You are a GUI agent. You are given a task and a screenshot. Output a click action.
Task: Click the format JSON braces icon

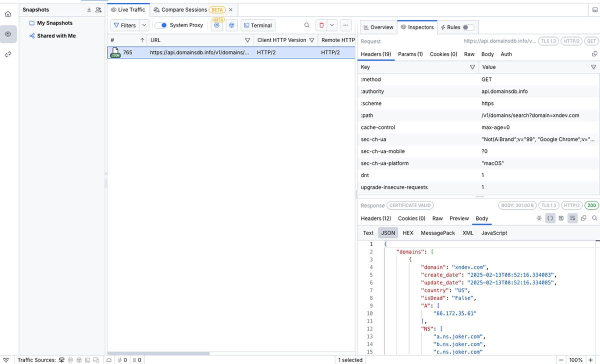click(x=550, y=218)
